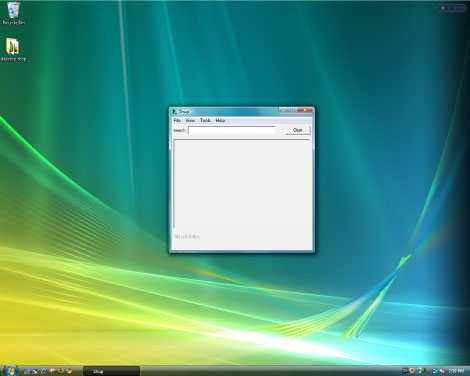Click the orange round tray icon
470x376 pixels.
pos(412,371)
